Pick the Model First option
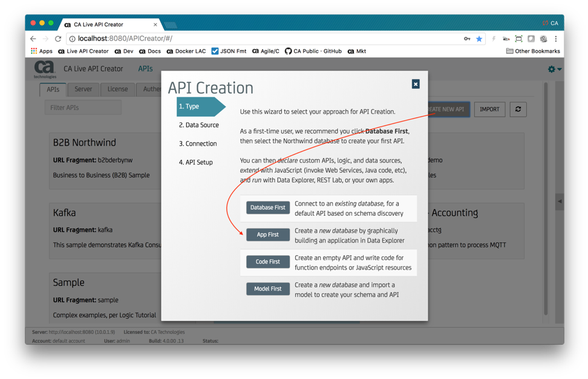The height and width of the screenshot is (379, 588). [268, 289]
